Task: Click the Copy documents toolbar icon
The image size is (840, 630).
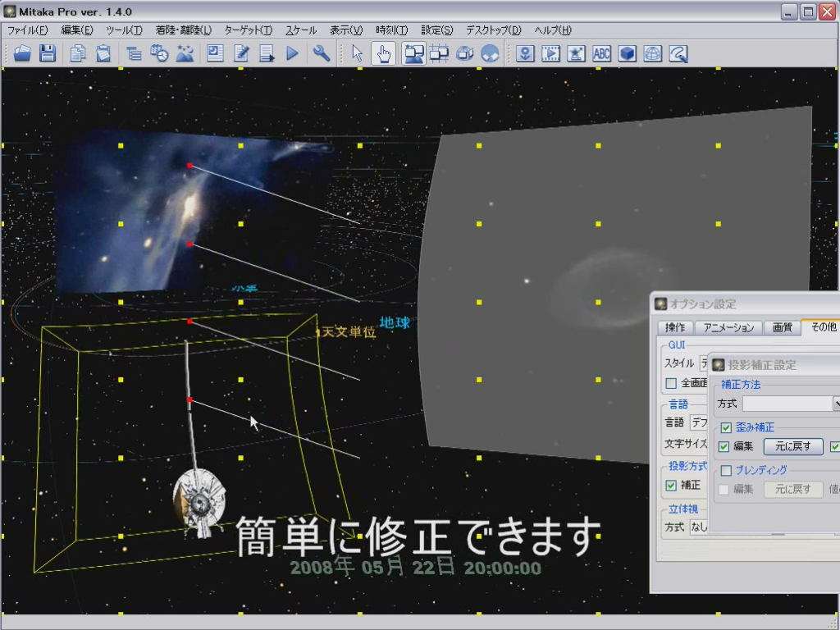Action: pyautogui.click(x=78, y=53)
